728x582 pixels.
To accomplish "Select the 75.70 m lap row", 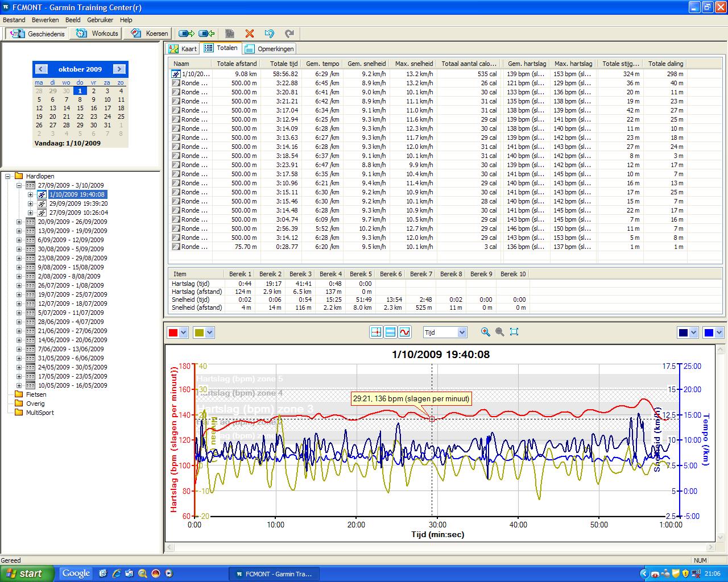I will coord(429,247).
